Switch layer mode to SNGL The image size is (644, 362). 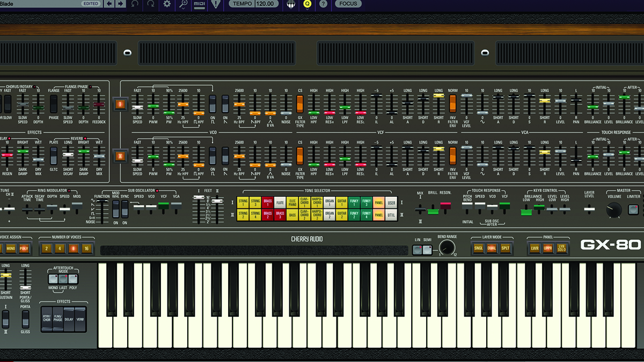coord(478,248)
